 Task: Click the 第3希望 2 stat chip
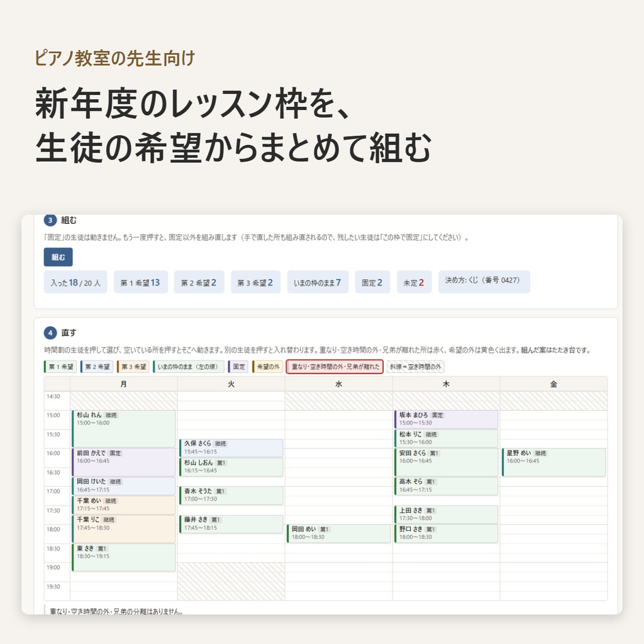[x=255, y=282]
